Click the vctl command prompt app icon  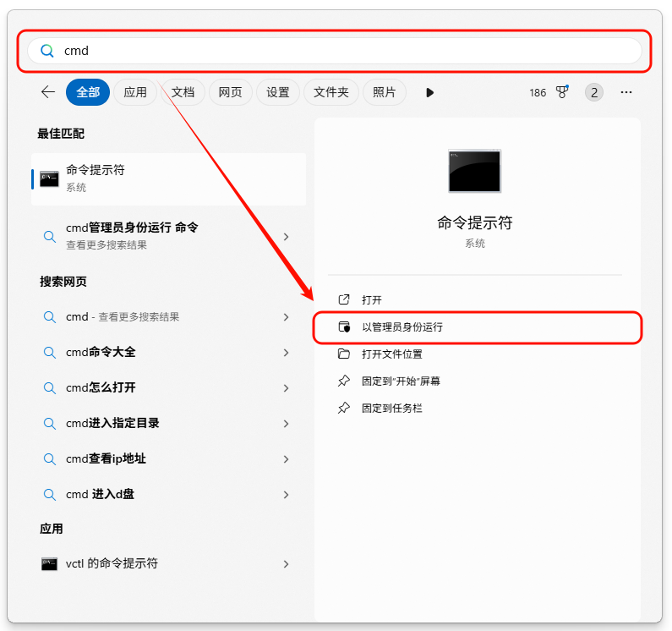49,563
